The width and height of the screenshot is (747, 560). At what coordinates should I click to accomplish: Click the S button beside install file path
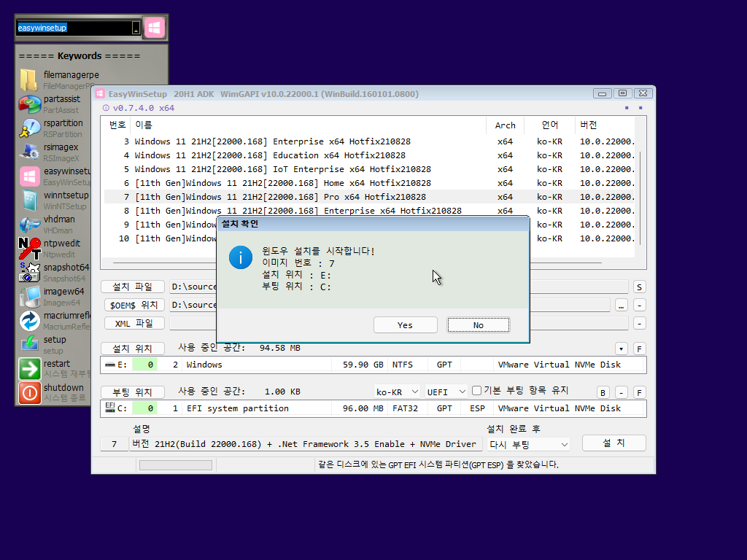pos(639,287)
